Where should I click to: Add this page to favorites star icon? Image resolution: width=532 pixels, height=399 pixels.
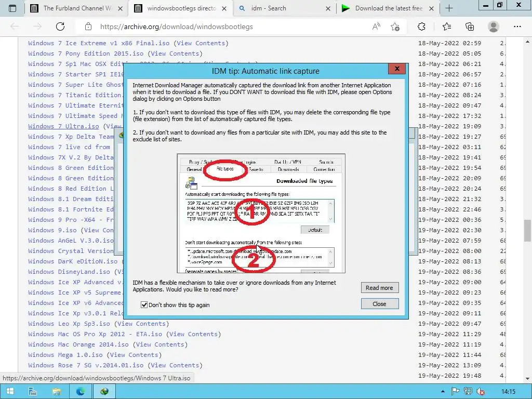pos(395,26)
